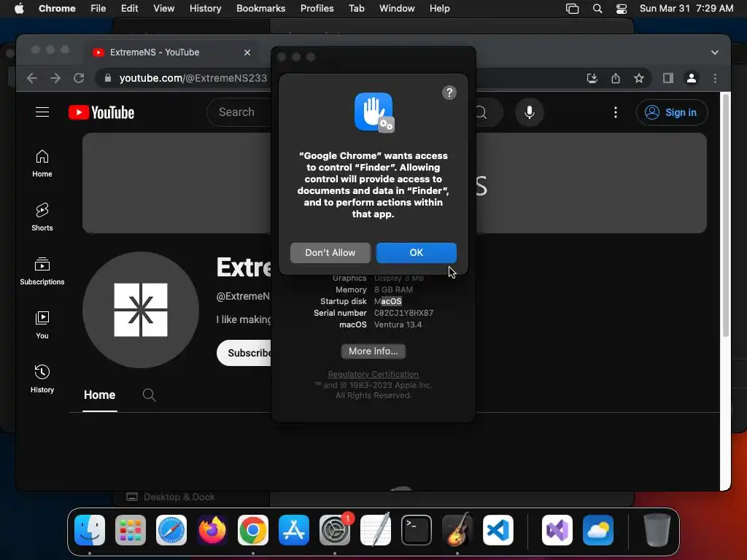Click the YouTube logo

(x=101, y=112)
